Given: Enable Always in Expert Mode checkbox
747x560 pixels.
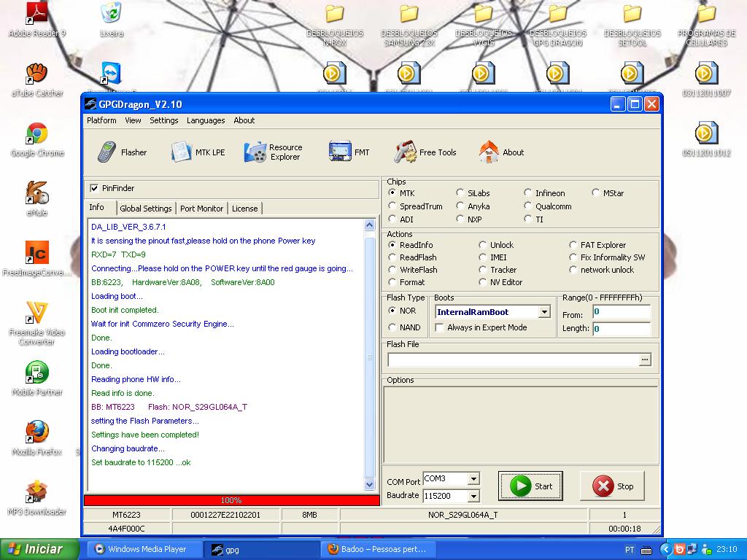Looking at the screenshot, I should [x=440, y=327].
